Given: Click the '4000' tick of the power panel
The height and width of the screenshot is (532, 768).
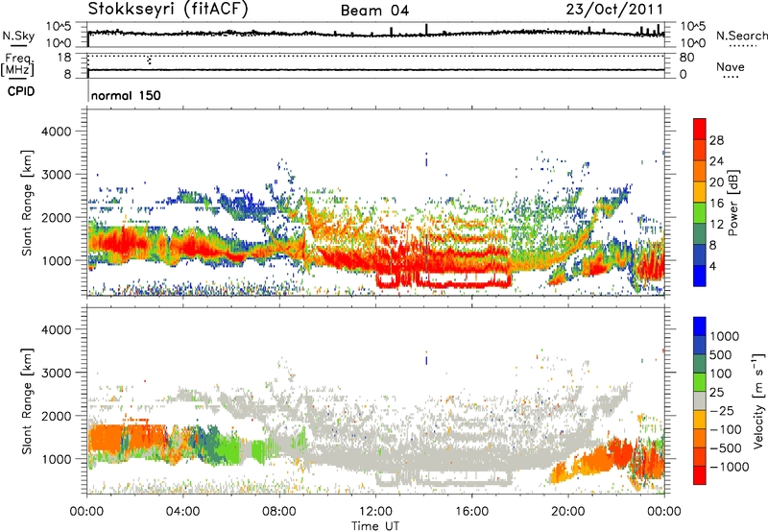Looking at the screenshot, I should coord(57,132).
